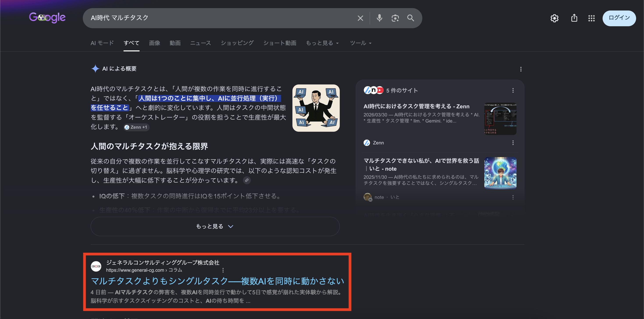Click the AI による概要 sparkle icon
Image resolution: width=644 pixels, height=319 pixels.
pyautogui.click(x=95, y=68)
